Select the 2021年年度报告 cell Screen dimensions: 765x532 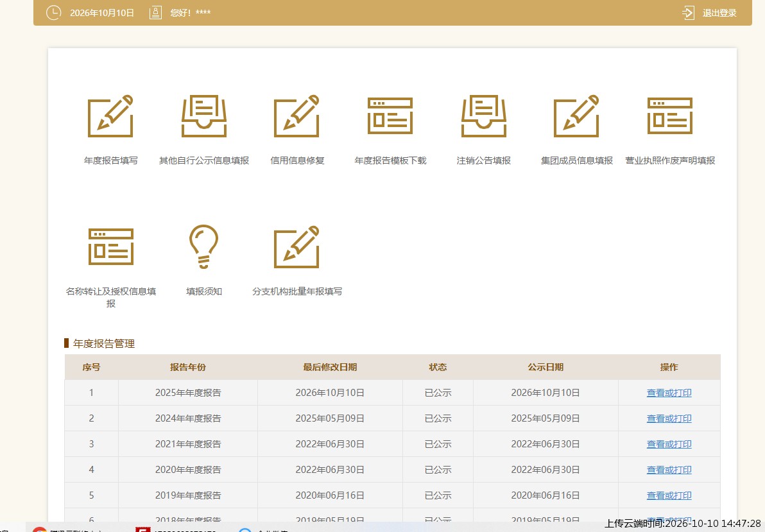point(188,444)
